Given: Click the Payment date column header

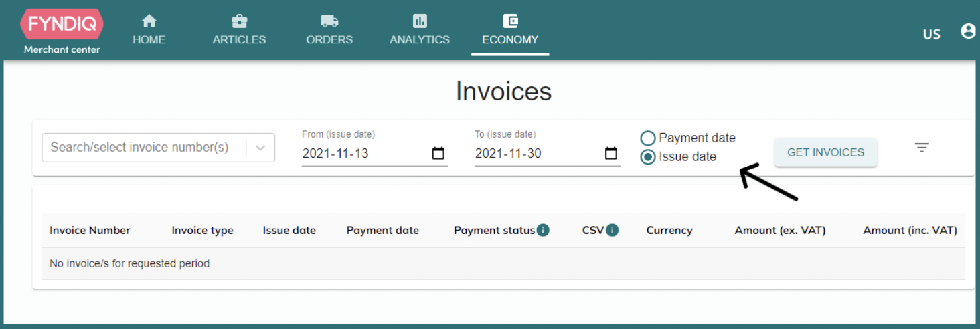Looking at the screenshot, I should (383, 230).
